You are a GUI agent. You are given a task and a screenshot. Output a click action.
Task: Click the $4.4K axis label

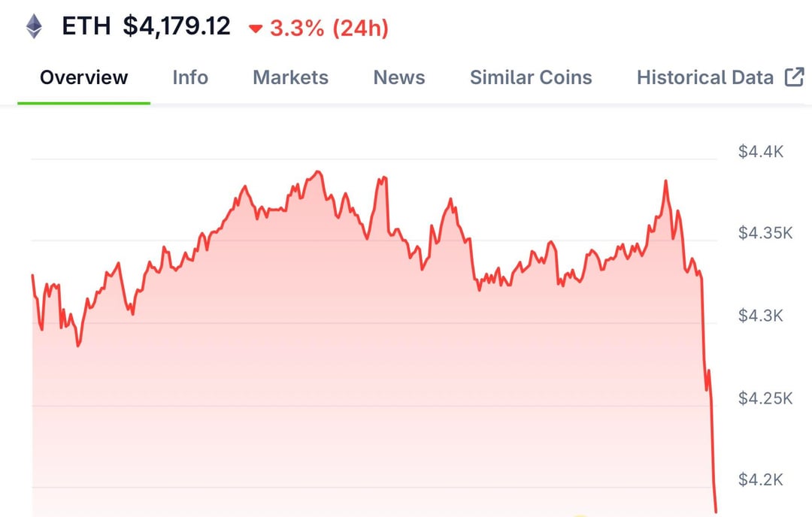point(761,153)
